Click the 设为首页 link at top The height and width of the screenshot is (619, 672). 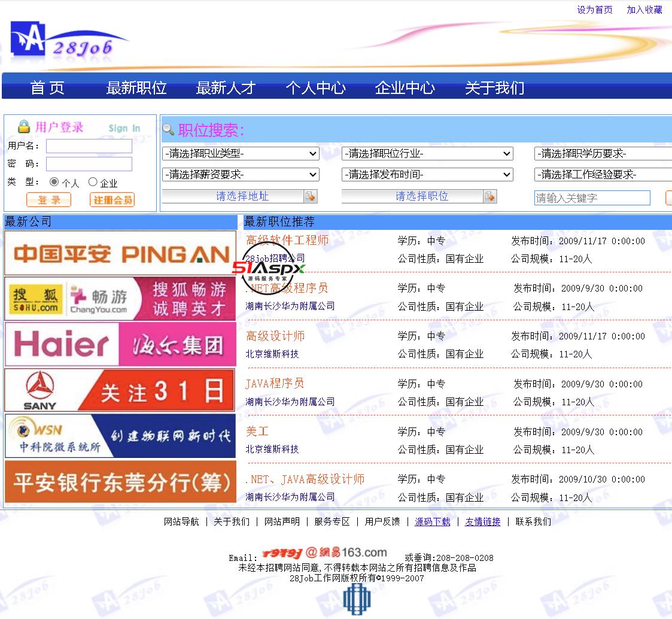(594, 10)
